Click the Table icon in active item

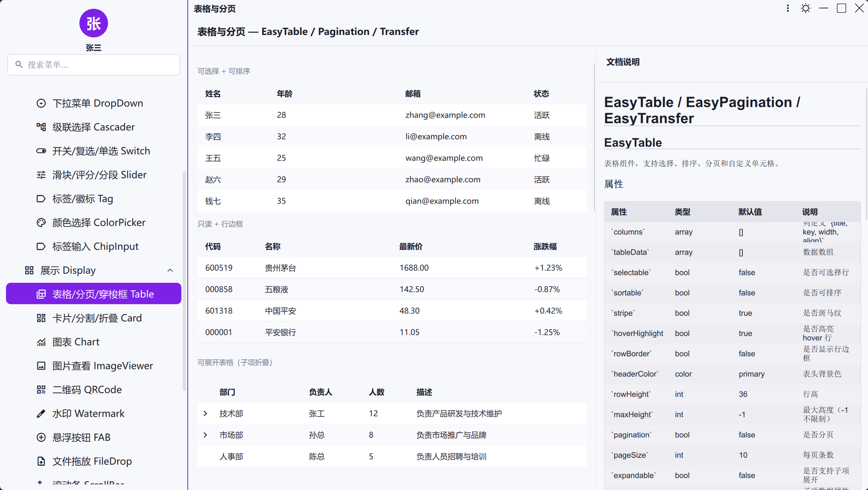[x=41, y=294]
